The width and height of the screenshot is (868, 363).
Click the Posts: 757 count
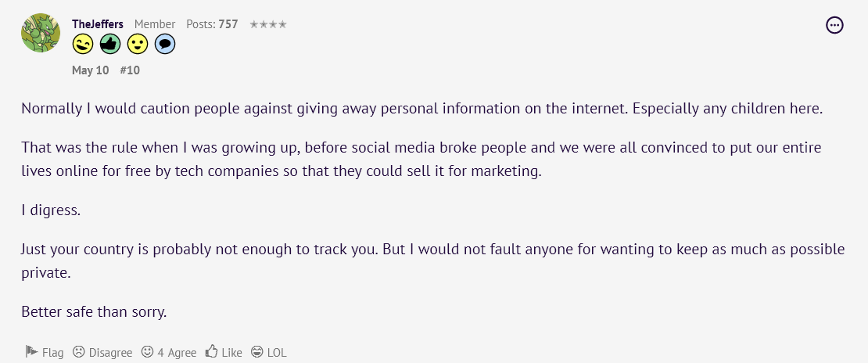tap(212, 23)
